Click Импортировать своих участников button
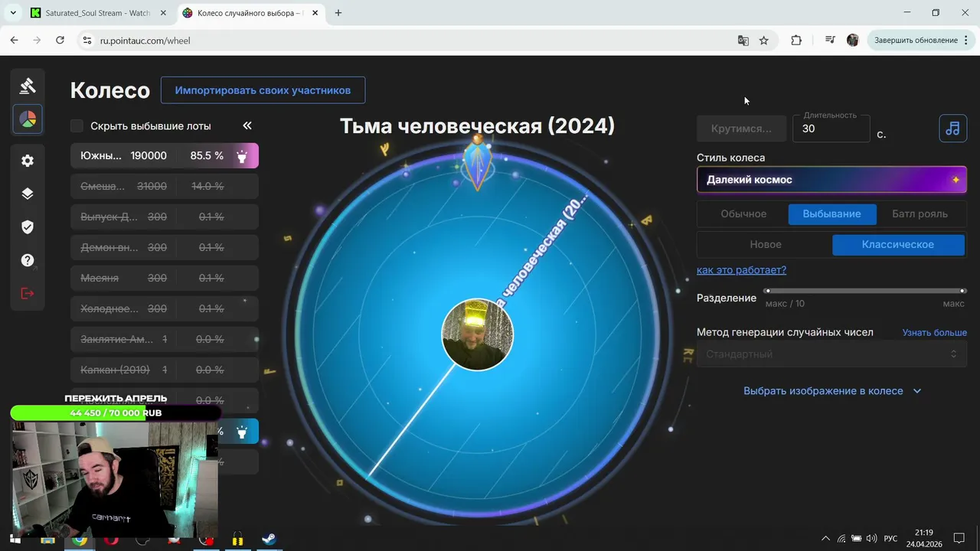 pyautogui.click(x=263, y=90)
